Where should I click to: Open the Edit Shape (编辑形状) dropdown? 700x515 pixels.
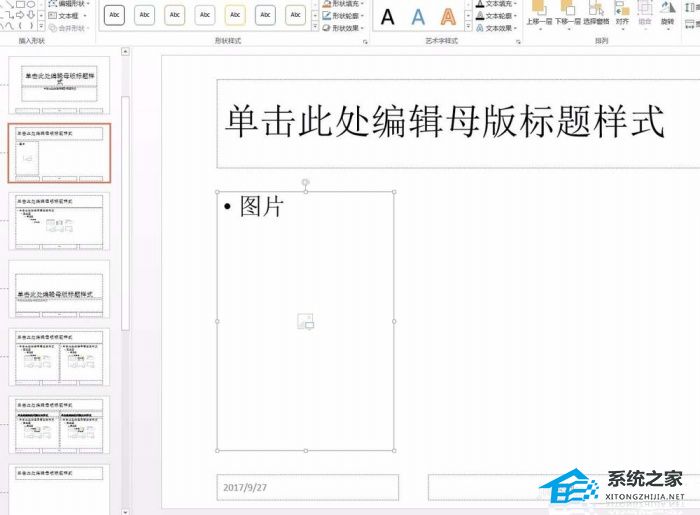pyautogui.click(x=73, y=4)
